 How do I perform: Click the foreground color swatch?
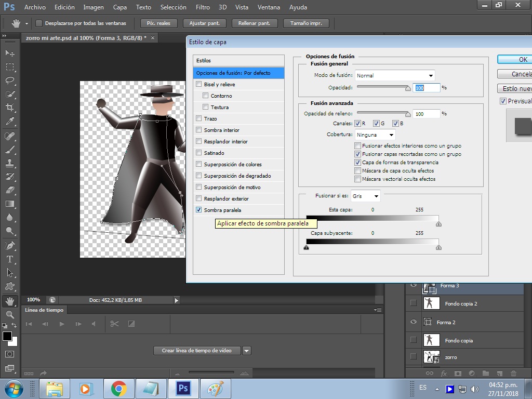click(7, 336)
